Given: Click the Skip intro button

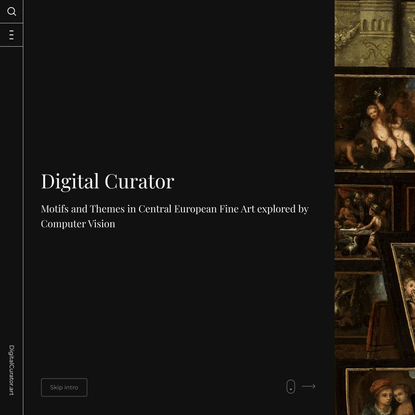Looking at the screenshot, I should pos(64,387).
